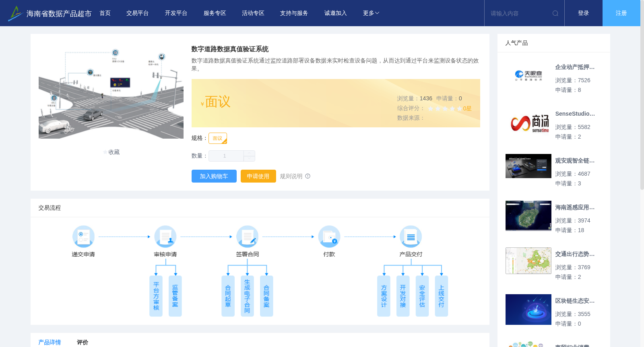The height and width of the screenshot is (347, 644).
Task: Click the search input field
Action: click(519, 13)
